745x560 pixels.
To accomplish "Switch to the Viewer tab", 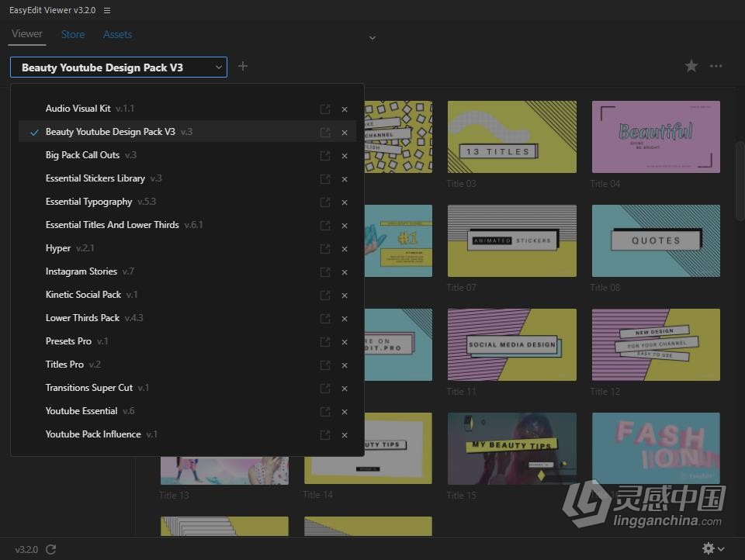I will pos(27,34).
